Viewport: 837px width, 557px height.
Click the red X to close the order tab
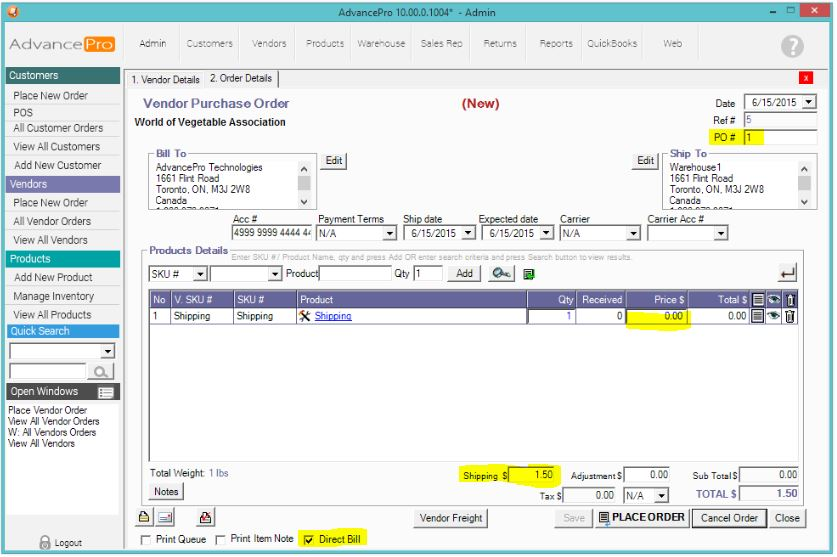point(806,78)
